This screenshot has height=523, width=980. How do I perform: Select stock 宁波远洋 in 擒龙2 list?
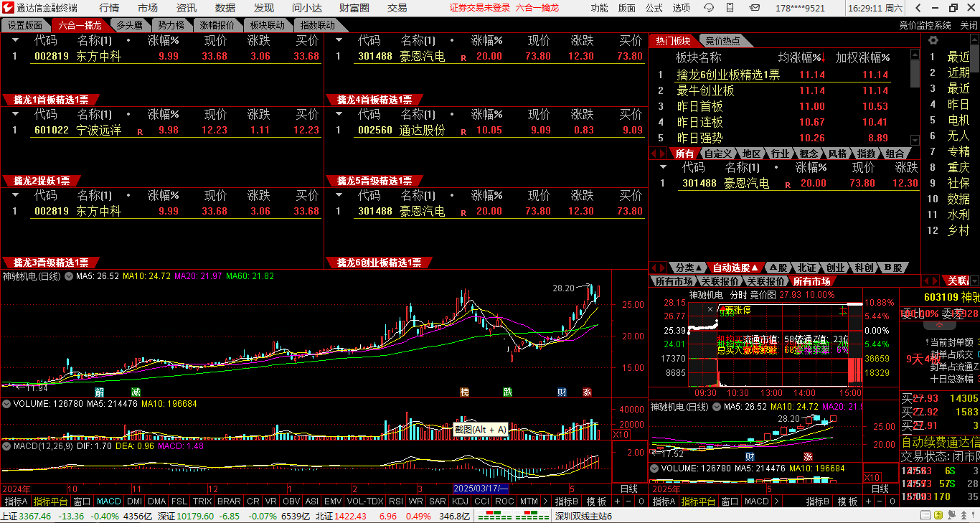click(x=99, y=131)
